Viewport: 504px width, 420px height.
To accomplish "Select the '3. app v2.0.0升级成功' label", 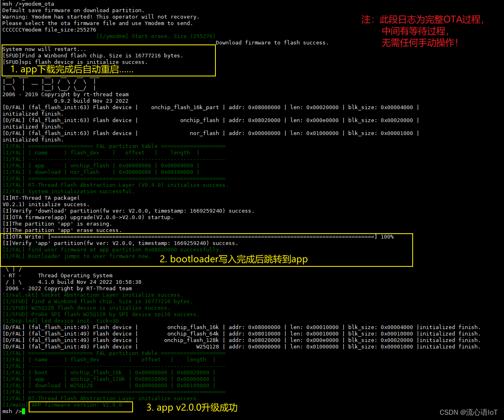I will [x=192, y=407].
